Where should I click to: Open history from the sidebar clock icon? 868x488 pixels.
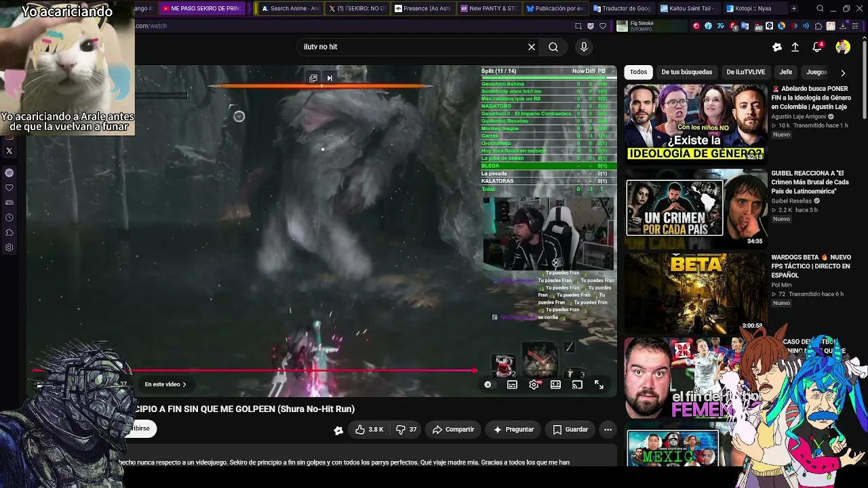click(x=9, y=218)
